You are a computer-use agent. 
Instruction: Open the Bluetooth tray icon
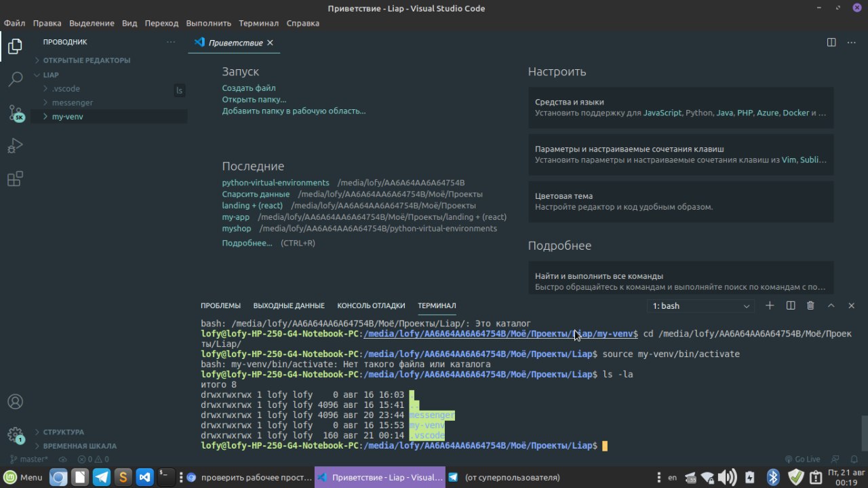tap(772, 477)
